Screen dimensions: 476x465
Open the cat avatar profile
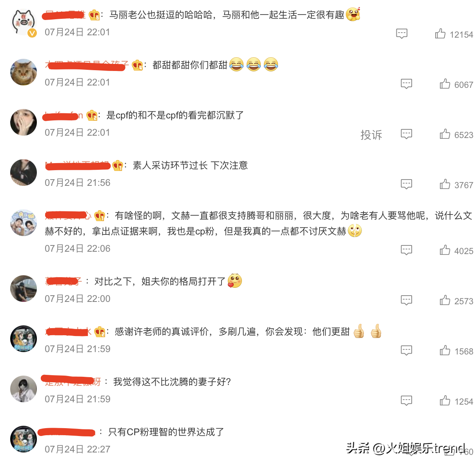(24, 72)
